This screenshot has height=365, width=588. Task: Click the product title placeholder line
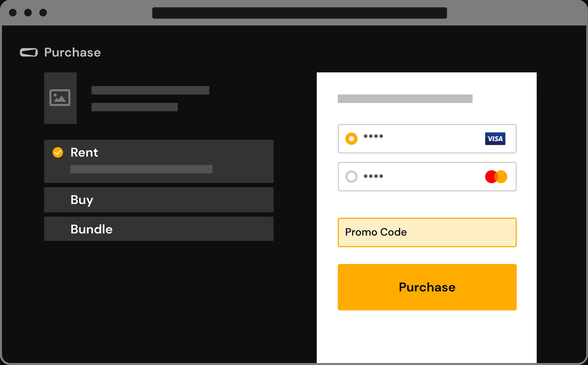[150, 90]
